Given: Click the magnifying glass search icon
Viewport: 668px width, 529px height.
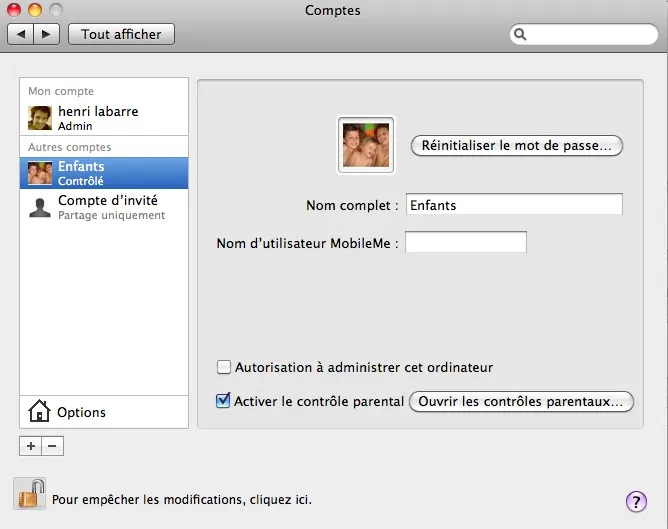Looking at the screenshot, I should 520,34.
